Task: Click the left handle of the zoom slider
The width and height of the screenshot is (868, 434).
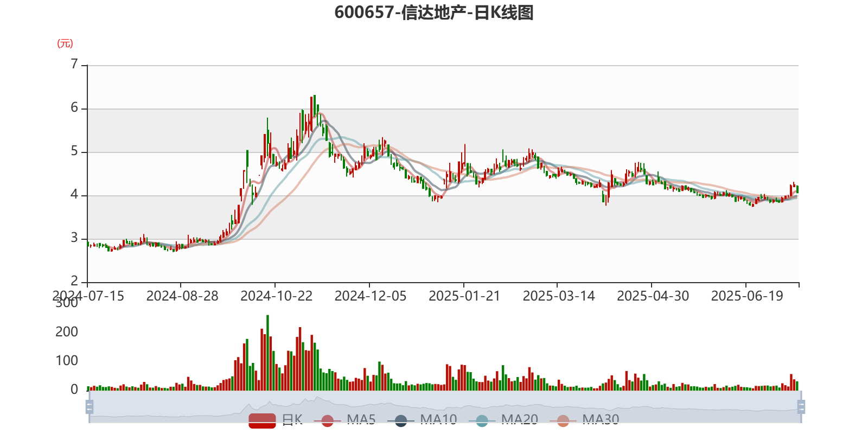Action: [x=90, y=407]
